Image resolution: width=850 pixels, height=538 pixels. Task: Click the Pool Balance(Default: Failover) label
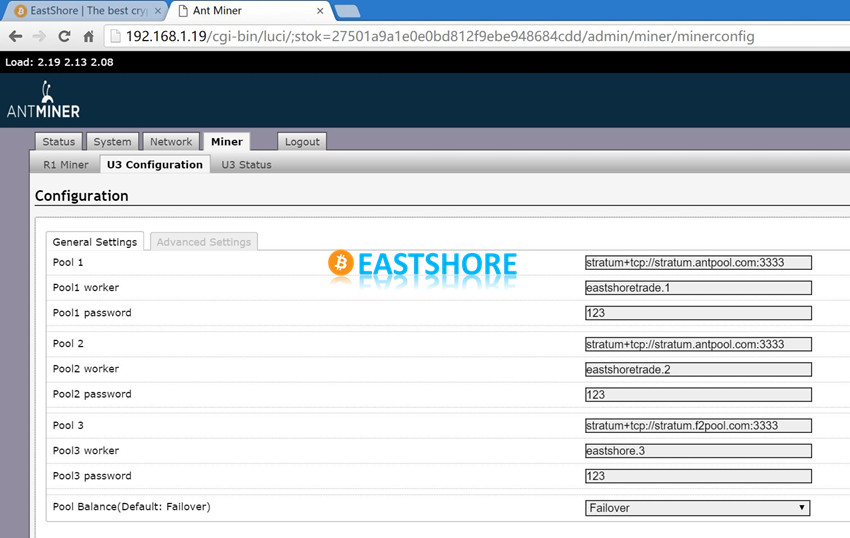coord(132,507)
